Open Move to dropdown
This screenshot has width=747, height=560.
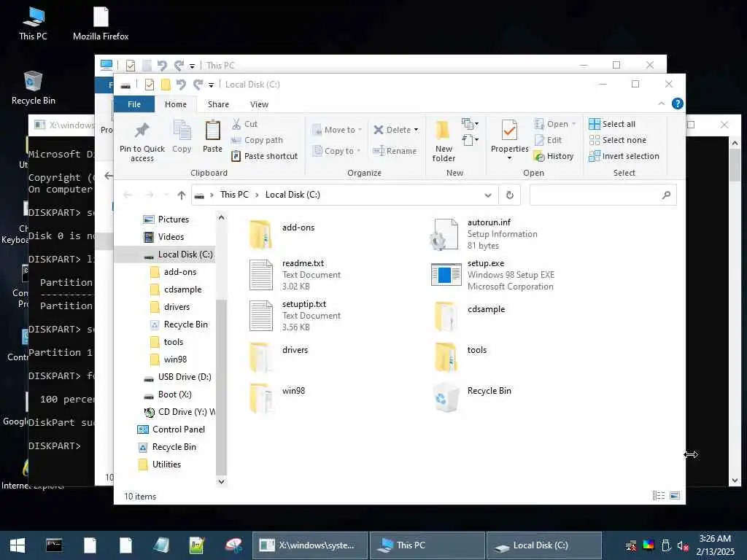[x=337, y=130]
